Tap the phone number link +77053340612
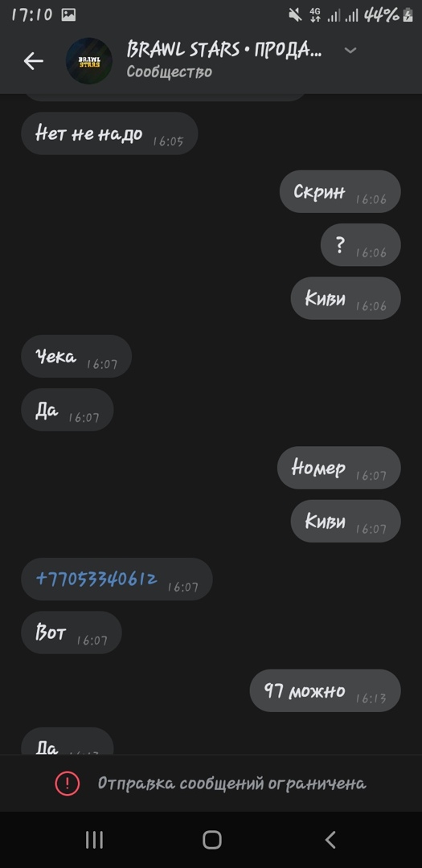Viewport: 422px width, 868px height. 96,579
